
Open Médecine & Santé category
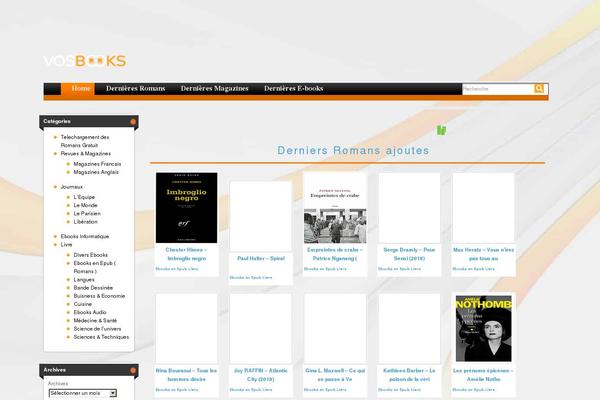[95, 321]
